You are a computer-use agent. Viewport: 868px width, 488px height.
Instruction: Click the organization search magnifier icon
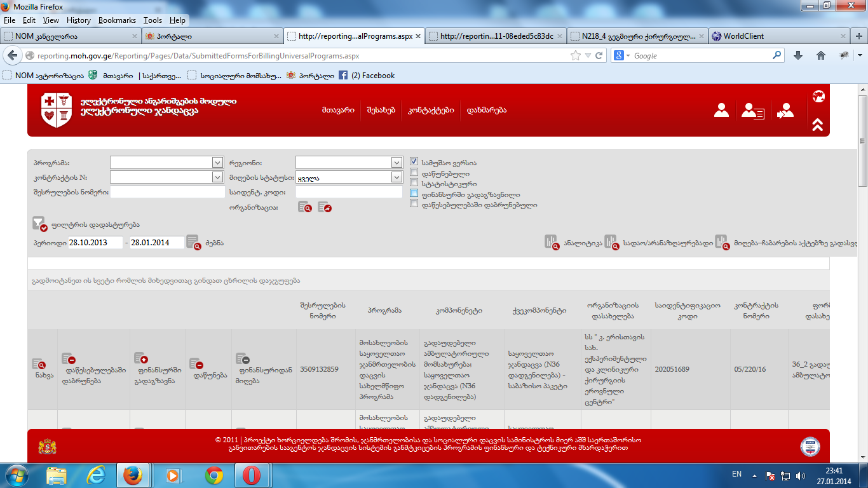point(304,207)
